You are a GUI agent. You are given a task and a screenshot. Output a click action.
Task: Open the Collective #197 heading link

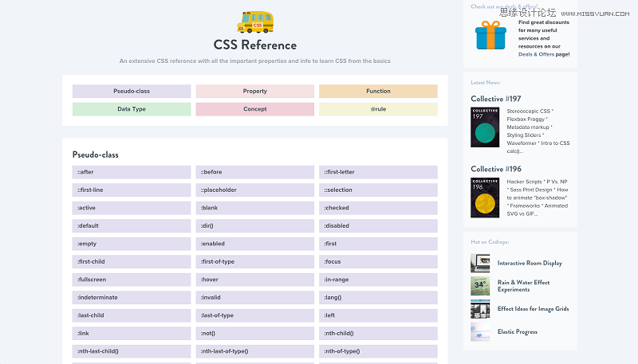click(498, 99)
